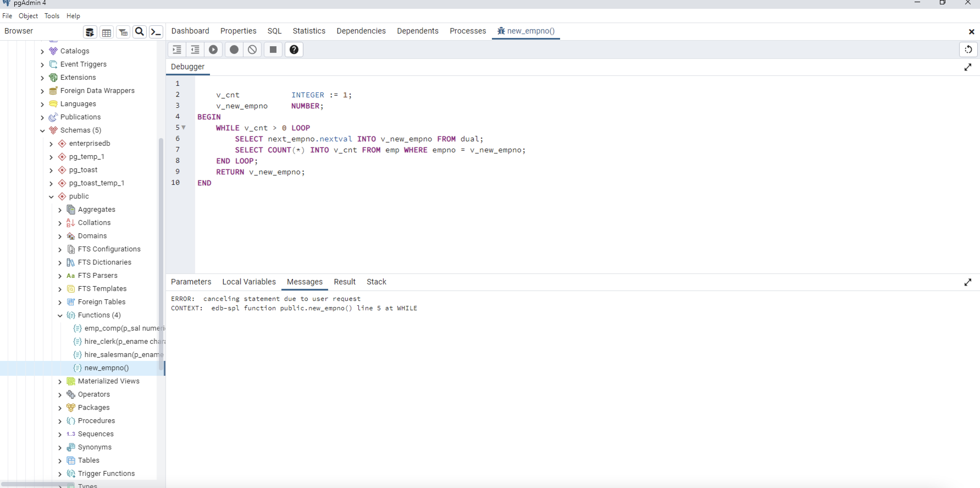Screen dimensions: 980x488
Task: Select the hire_clerk function in tree
Action: tap(124, 342)
